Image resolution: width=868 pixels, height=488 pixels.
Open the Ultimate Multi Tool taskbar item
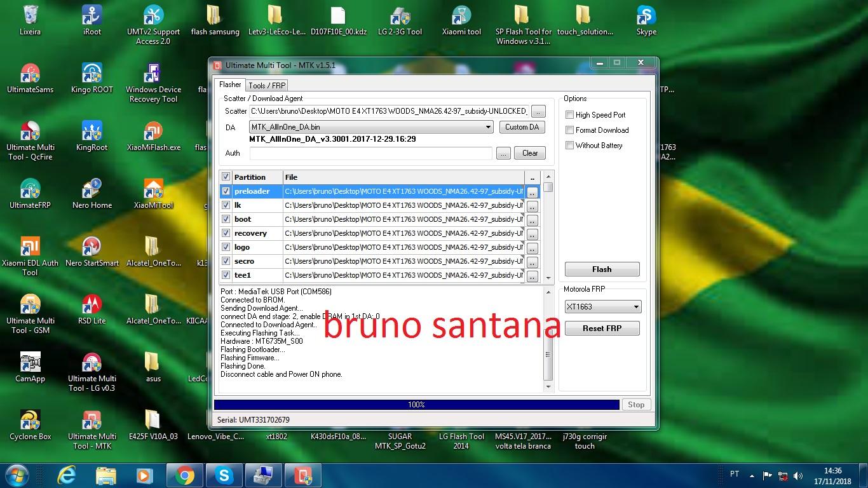pyautogui.click(x=303, y=475)
